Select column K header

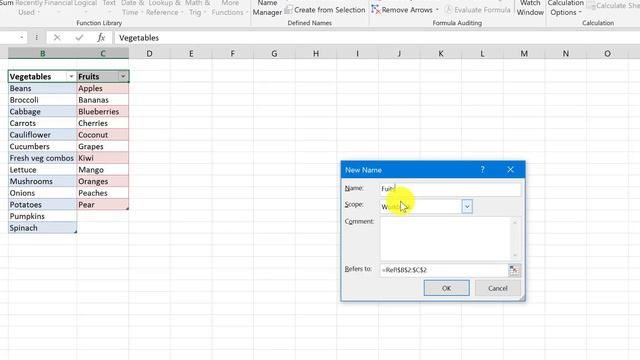441,53
